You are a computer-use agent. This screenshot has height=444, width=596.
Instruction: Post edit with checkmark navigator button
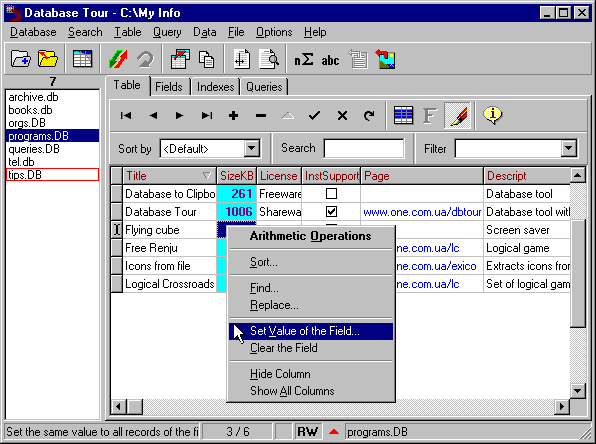coord(314,115)
